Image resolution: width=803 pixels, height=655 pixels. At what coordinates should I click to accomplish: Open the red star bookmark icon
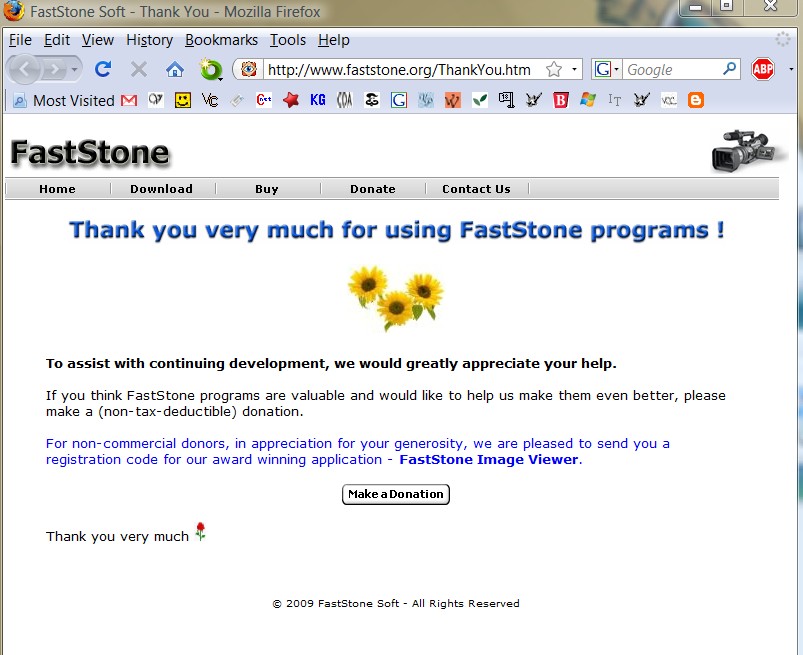click(290, 100)
